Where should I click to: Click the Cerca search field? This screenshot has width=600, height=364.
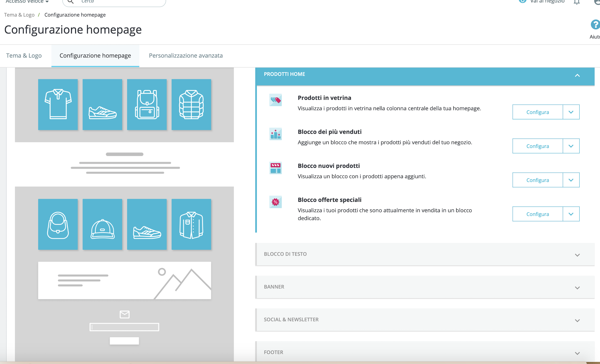(x=114, y=2)
